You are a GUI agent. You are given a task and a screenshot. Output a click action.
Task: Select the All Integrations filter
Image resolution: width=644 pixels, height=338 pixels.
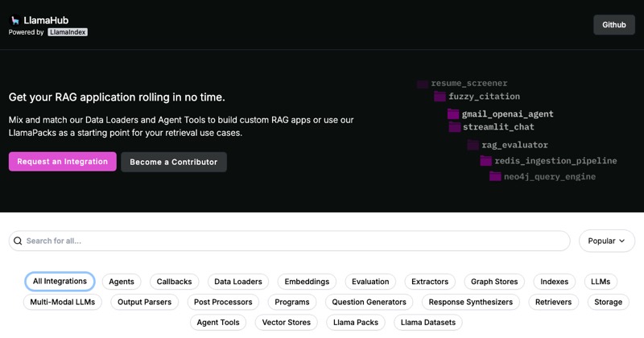tap(60, 282)
